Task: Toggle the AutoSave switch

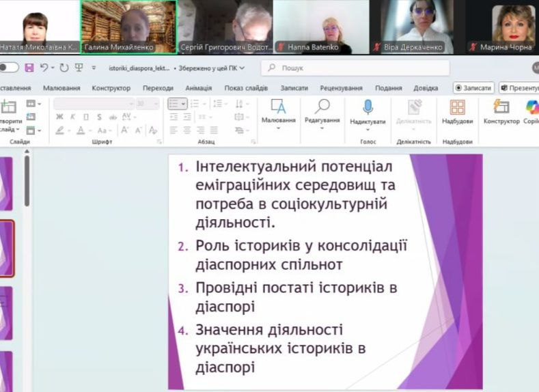Action: point(9,68)
